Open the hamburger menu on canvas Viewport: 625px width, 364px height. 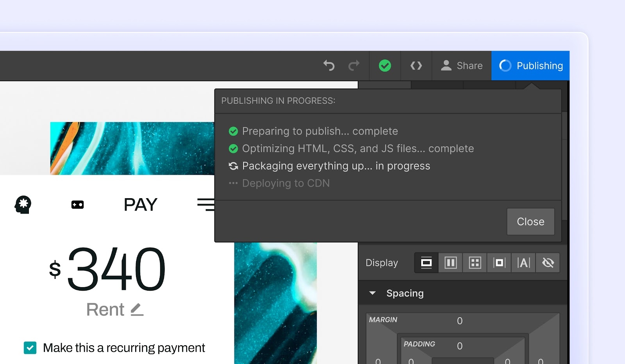point(206,204)
